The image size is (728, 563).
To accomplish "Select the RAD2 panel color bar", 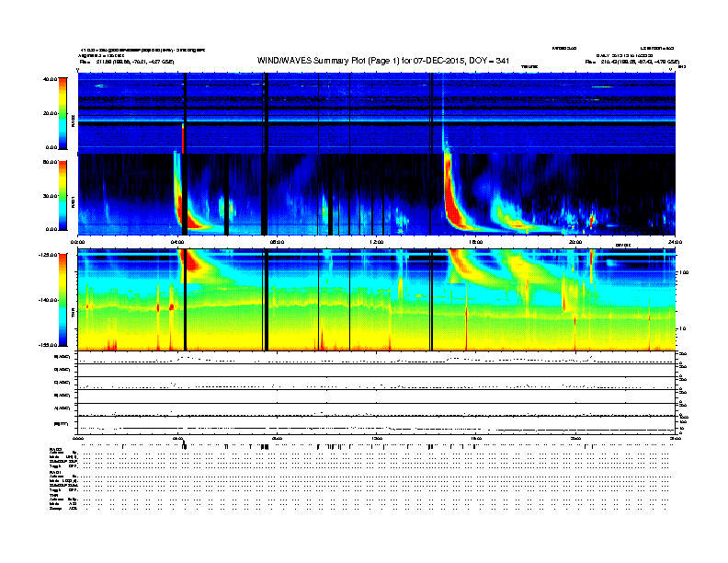I will [63, 113].
